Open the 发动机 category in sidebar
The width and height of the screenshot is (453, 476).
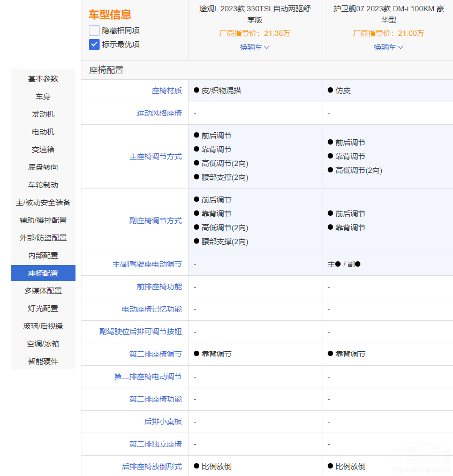[43, 114]
